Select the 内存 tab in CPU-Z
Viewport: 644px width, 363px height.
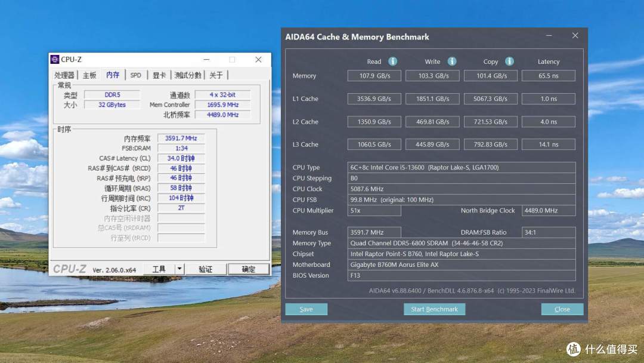tap(113, 75)
